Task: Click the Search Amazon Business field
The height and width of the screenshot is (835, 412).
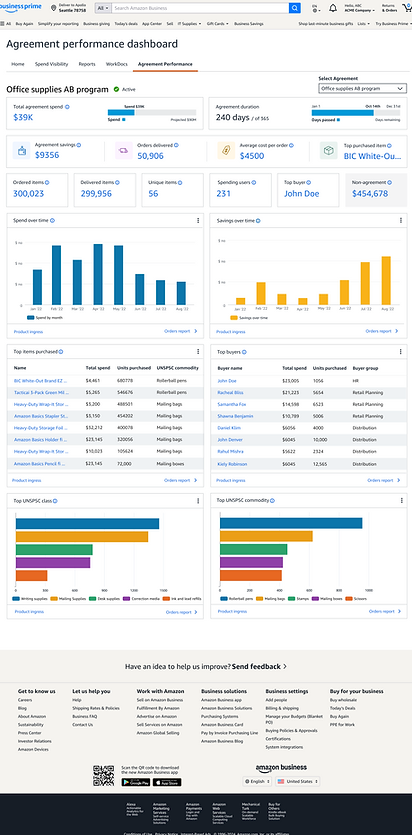Action: point(200,8)
